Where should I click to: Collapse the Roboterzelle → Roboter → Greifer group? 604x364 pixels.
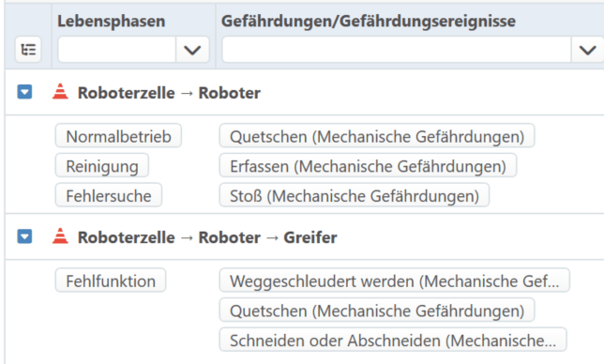[x=24, y=236]
